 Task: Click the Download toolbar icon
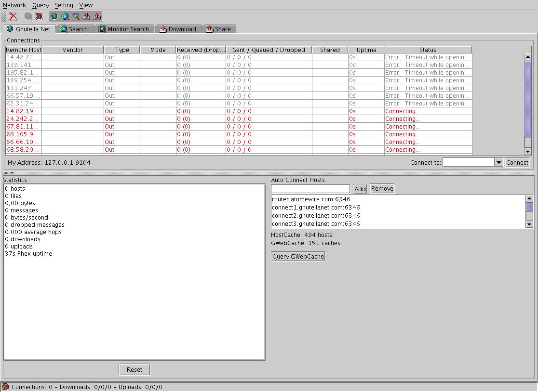click(x=86, y=16)
